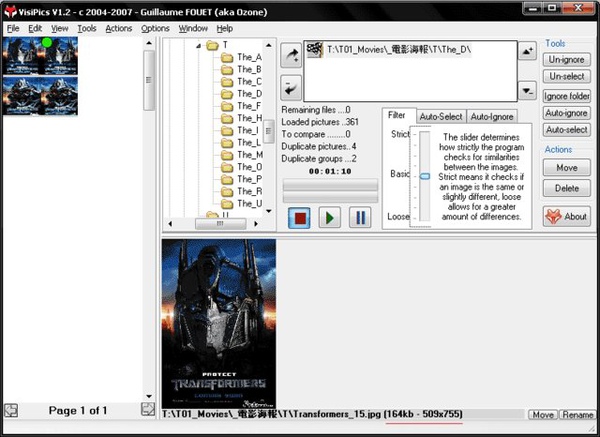Image resolution: width=600 pixels, height=437 pixels.
Task: Select the T:\T01_Movies path entry in list
Action: pyautogui.click(x=389, y=50)
